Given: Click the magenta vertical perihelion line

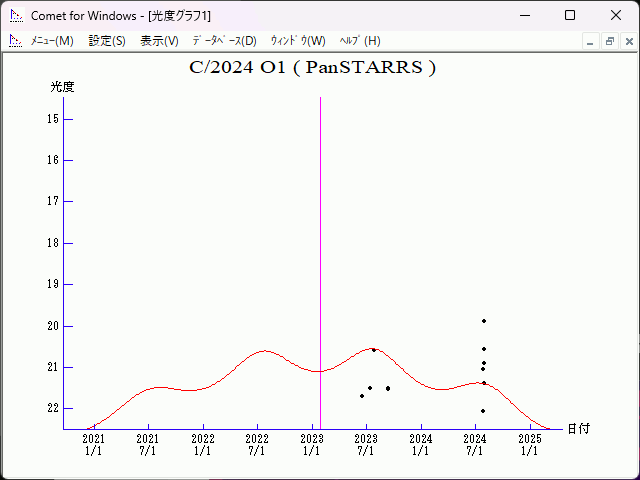Looking at the screenshot, I should coord(320,250).
